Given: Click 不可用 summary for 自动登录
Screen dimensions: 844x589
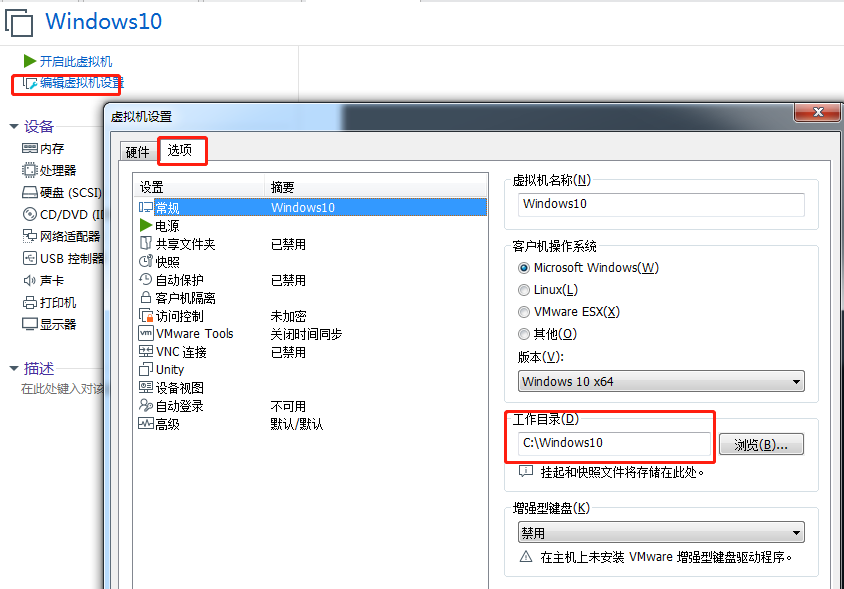Looking at the screenshot, I should click(288, 406).
